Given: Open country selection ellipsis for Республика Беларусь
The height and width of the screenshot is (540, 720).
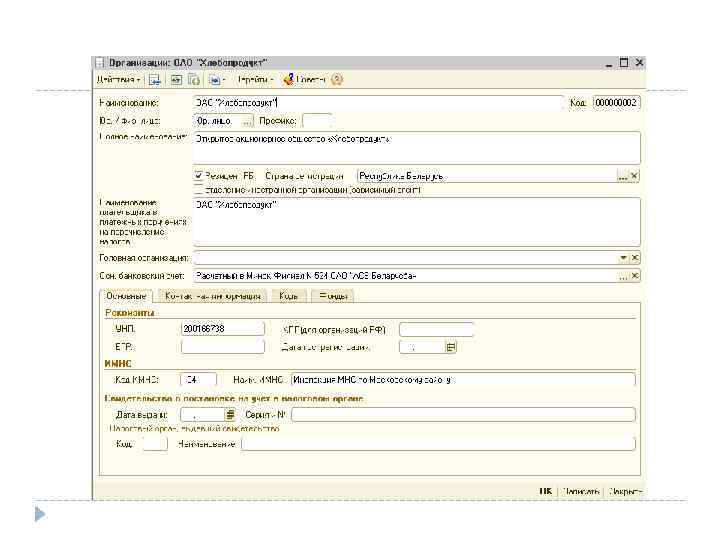Looking at the screenshot, I should (x=623, y=176).
